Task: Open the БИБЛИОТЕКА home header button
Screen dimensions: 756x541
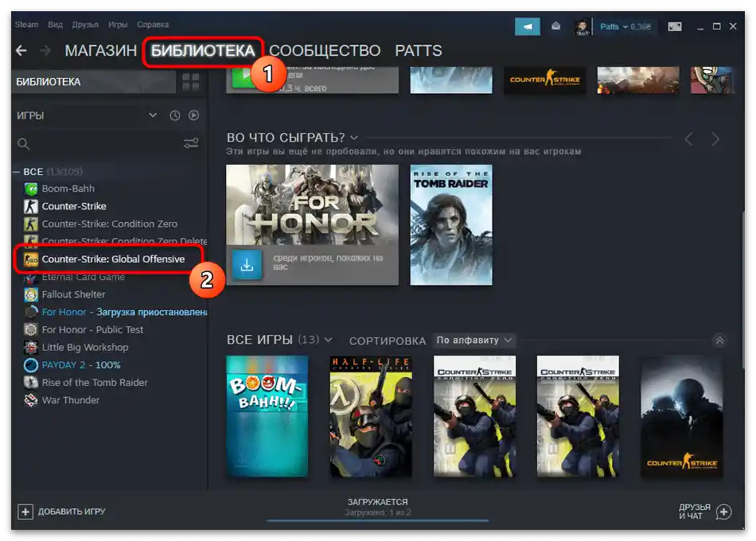Action: click(95, 82)
